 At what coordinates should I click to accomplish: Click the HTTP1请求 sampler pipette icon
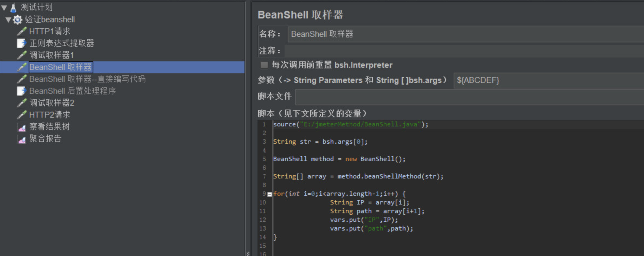(x=22, y=31)
